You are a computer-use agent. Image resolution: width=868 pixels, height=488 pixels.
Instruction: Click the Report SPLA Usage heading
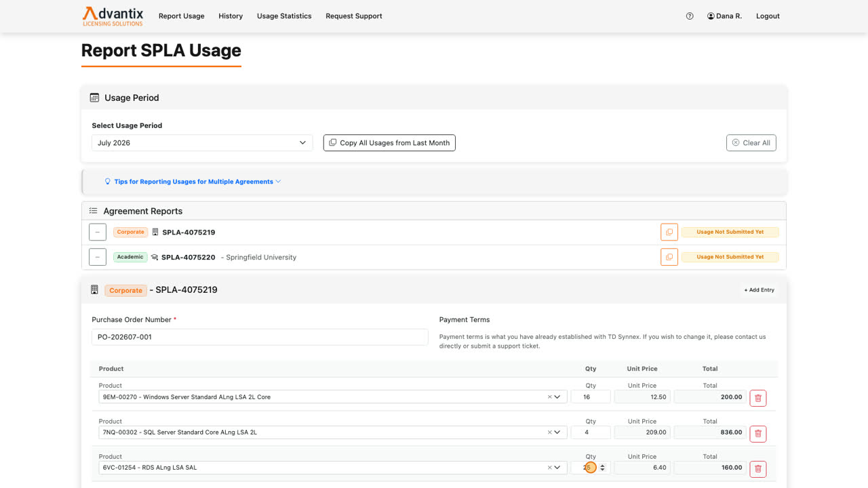(x=161, y=51)
